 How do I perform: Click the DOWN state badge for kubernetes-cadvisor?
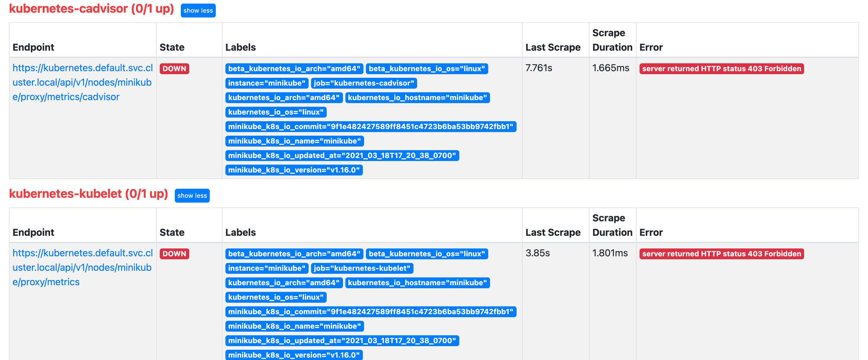pyautogui.click(x=174, y=69)
